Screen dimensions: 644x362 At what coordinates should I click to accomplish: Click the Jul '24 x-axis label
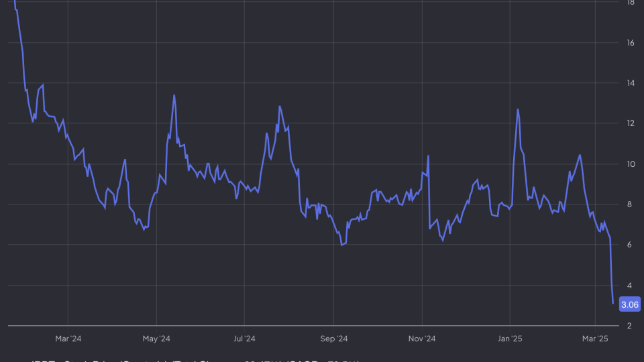(x=245, y=339)
